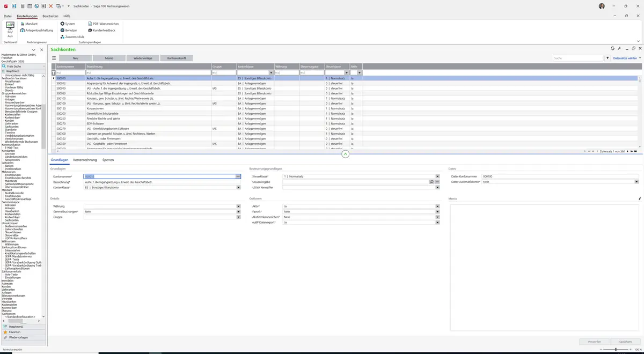The width and height of the screenshot is (644, 354).
Task: Open Mandant settings in the ribbon
Action: click(28, 24)
